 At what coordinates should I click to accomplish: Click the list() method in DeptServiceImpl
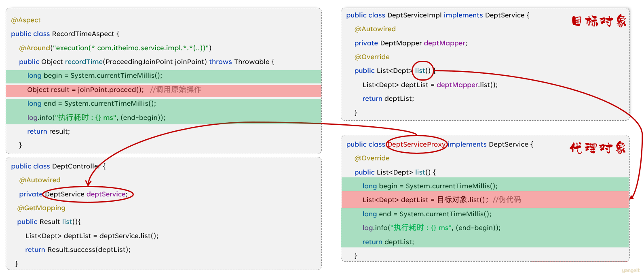click(423, 71)
